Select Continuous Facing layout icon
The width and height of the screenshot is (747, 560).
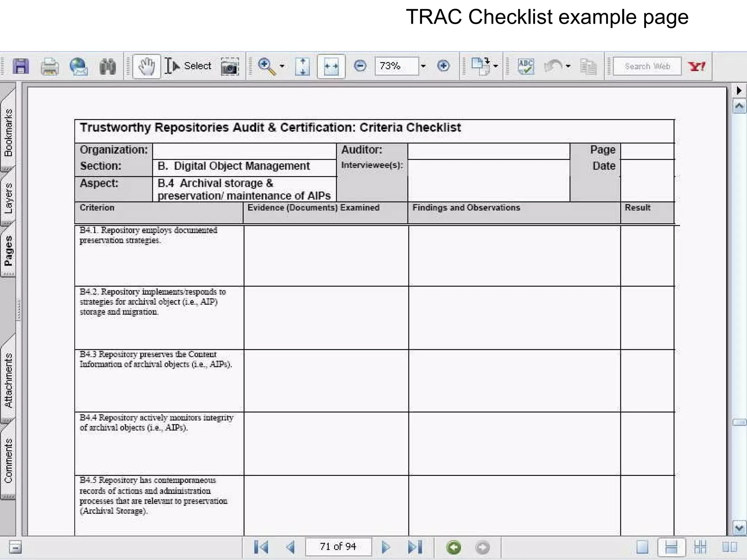click(x=700, y=547)
